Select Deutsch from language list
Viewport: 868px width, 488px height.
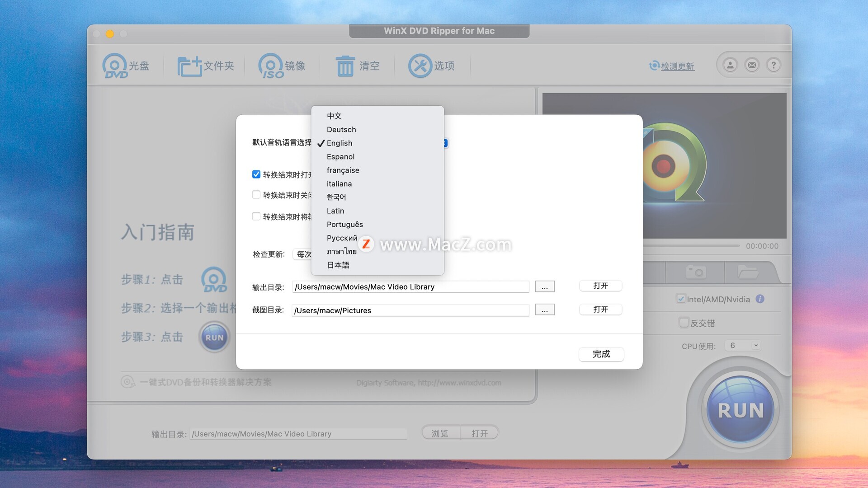pos(341,130)
